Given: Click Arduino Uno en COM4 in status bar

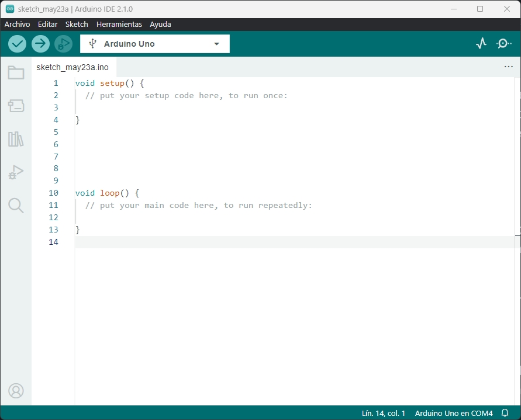Looking at the screenshot, I should (454, 413).
